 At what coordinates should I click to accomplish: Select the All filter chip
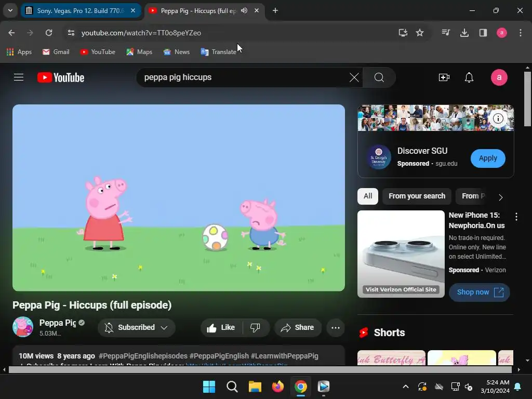coord(368,196)
